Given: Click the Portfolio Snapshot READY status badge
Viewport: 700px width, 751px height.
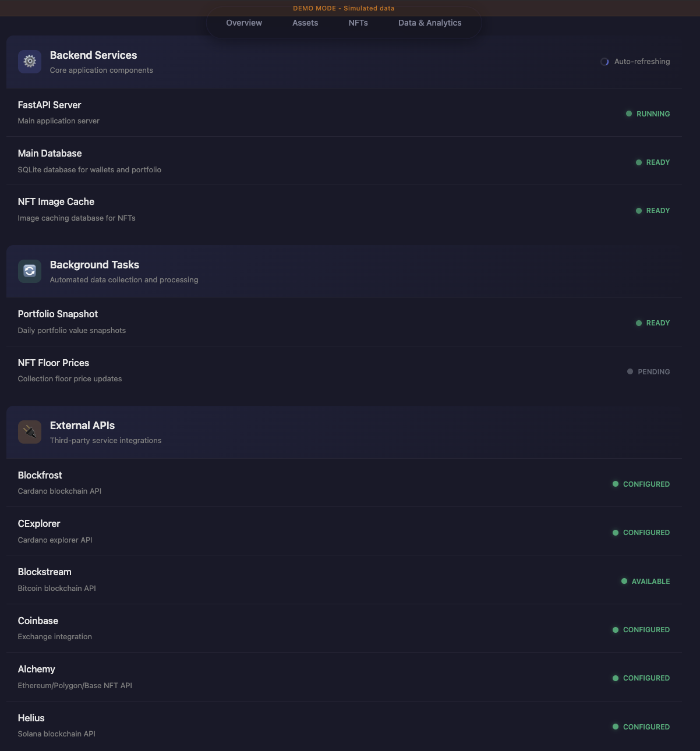Looking at the screenshot, I should (652, 323).
